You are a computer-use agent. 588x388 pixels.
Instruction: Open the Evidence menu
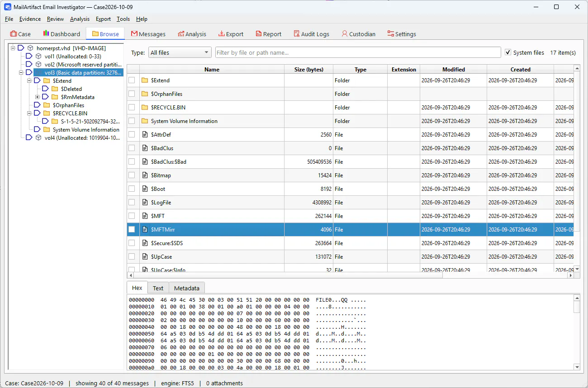click(x=30, y=19)
